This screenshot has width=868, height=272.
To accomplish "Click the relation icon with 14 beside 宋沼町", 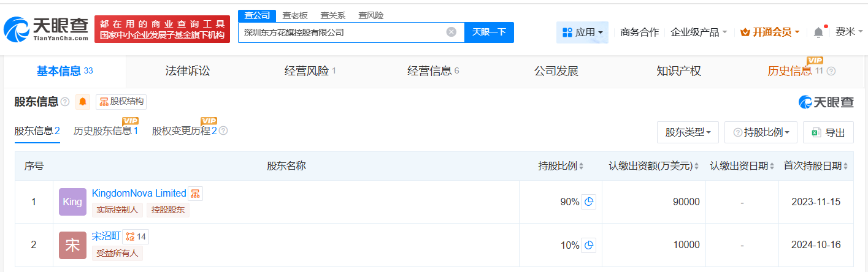I will 136,236.
